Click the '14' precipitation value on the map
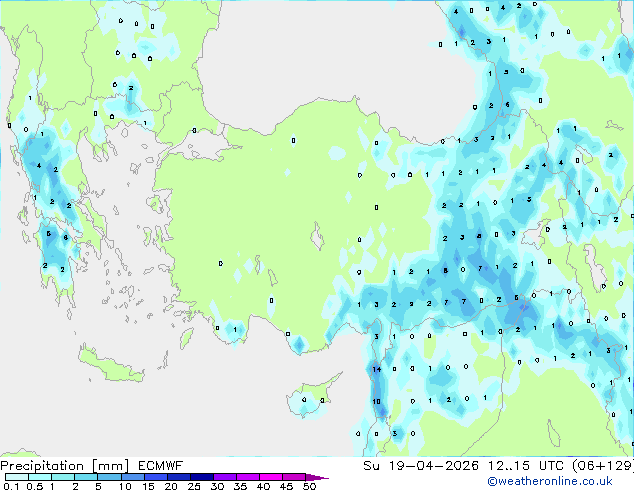Viewport: 634px width, 490px height. point(377,369)
